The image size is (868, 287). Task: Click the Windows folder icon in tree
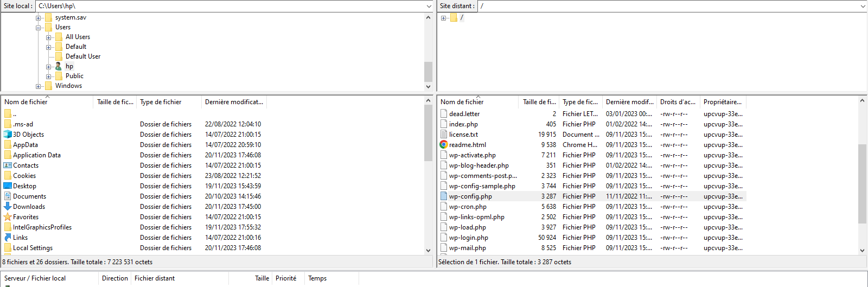(48, 86)
